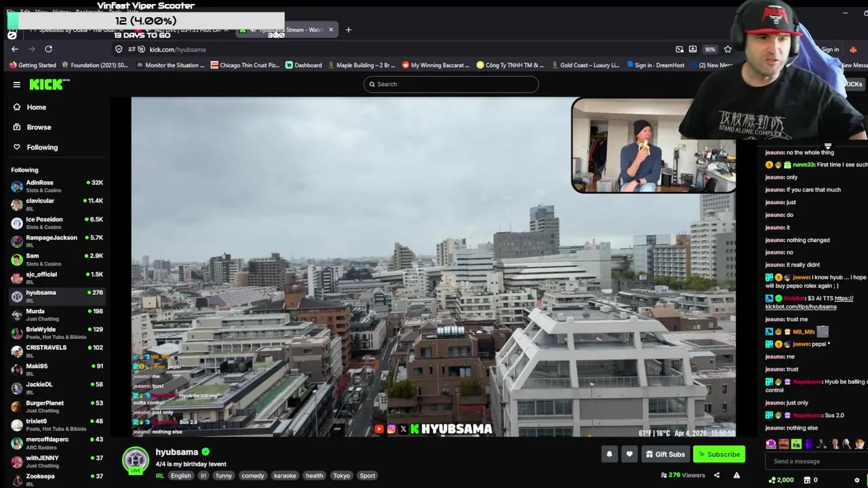Viewport: 868px width, 488px height.
Task: Open Maki95 channel
Action: (x=57, y=369)
